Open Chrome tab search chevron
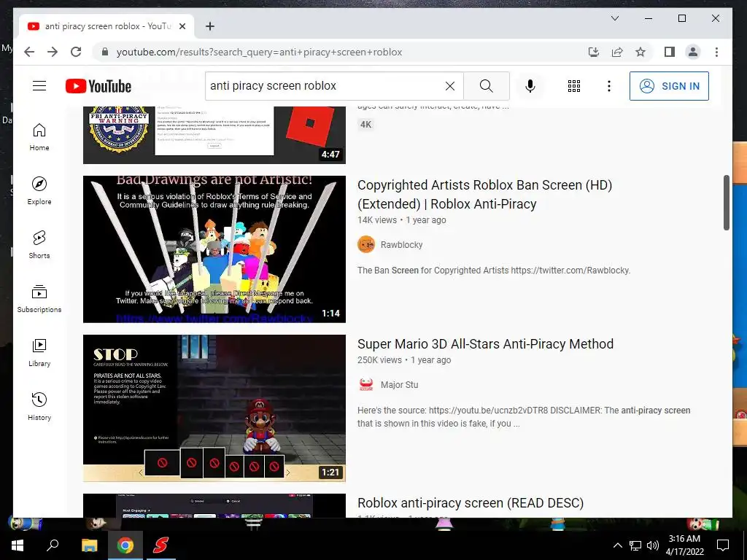The height and width of the screenshot is (560, 747). 615,18
